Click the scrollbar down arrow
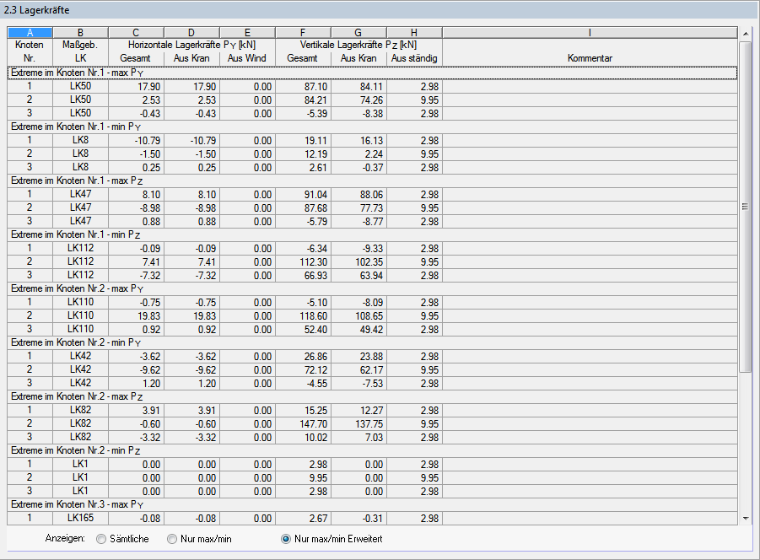This screenshot has height=560, width=760. pyautogui.click(x=745, y=518)
